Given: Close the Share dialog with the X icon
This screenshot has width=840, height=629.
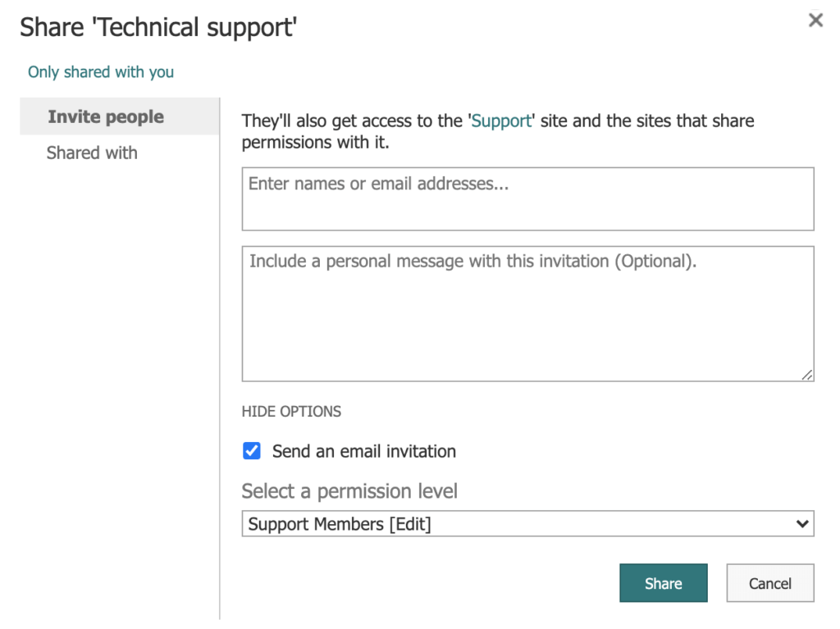Looking at the screenshot, I should (815, 21).
